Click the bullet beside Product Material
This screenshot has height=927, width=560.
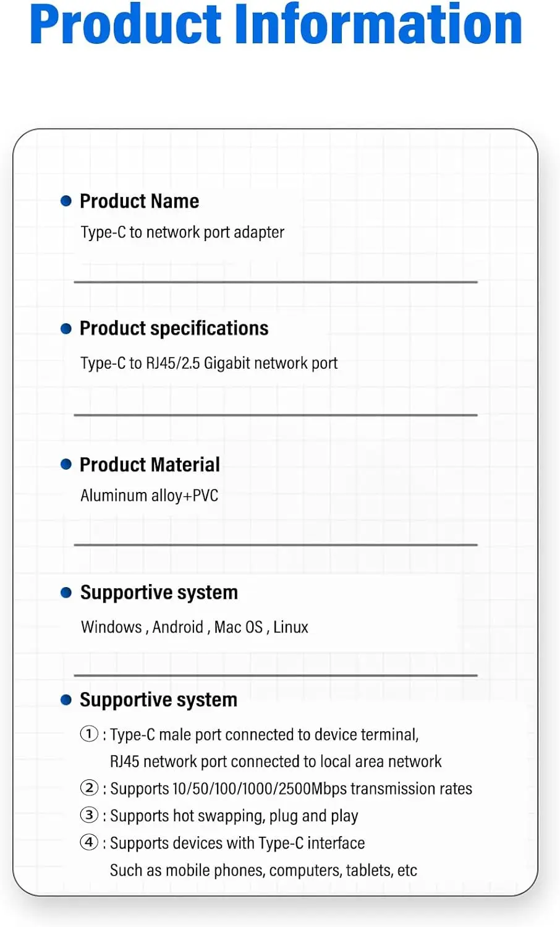66,464
